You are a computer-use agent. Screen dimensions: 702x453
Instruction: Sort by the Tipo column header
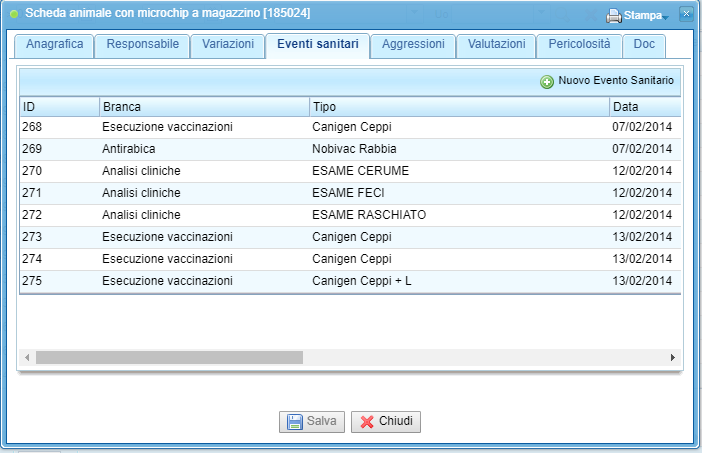pyautogui.click(x=459, y=107)
